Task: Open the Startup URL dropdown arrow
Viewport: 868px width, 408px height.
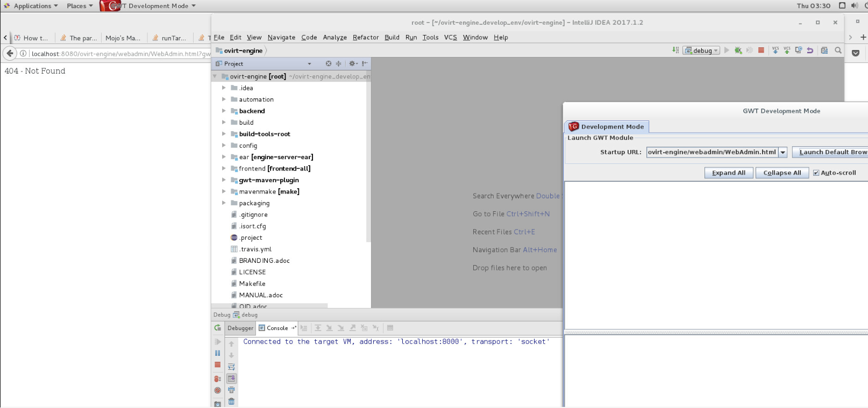Action: 783,153
